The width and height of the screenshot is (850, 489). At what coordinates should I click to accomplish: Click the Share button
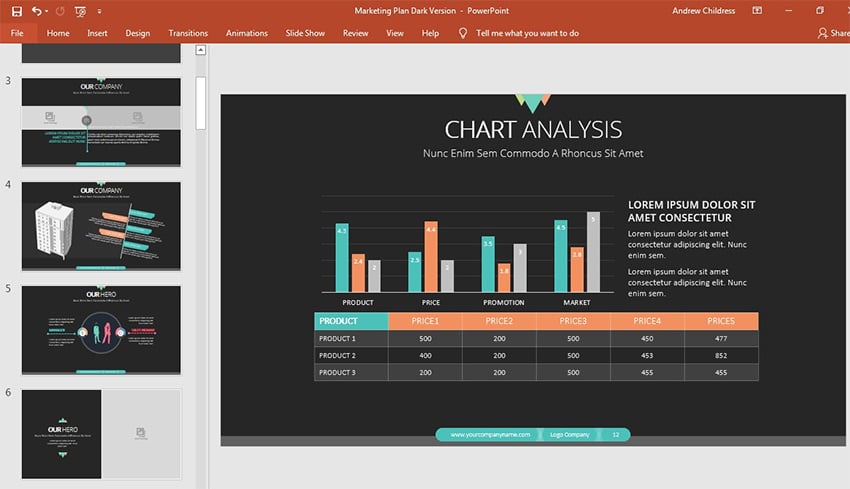point(834,33)
